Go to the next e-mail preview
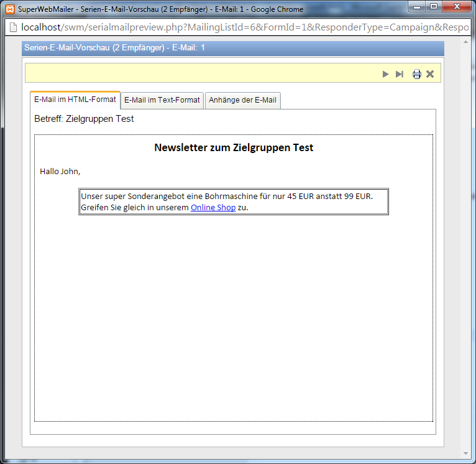 point(385,74)
